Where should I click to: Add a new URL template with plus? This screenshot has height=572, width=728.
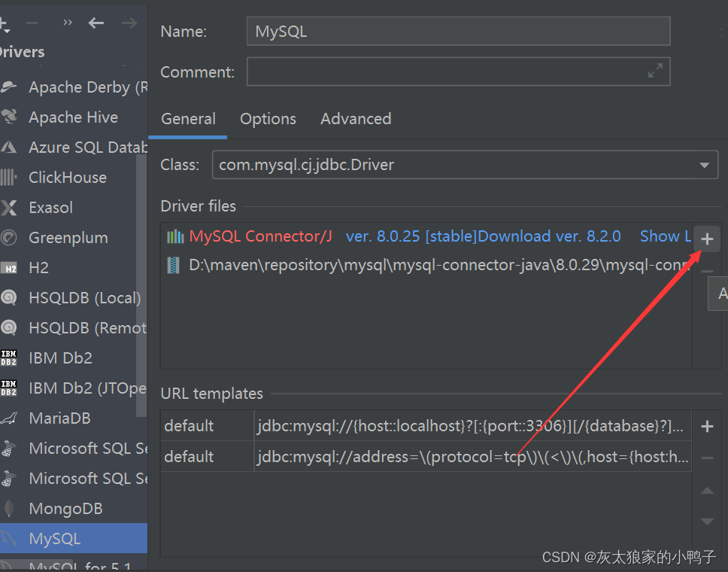pyautogui.click(x=707, y=426)
